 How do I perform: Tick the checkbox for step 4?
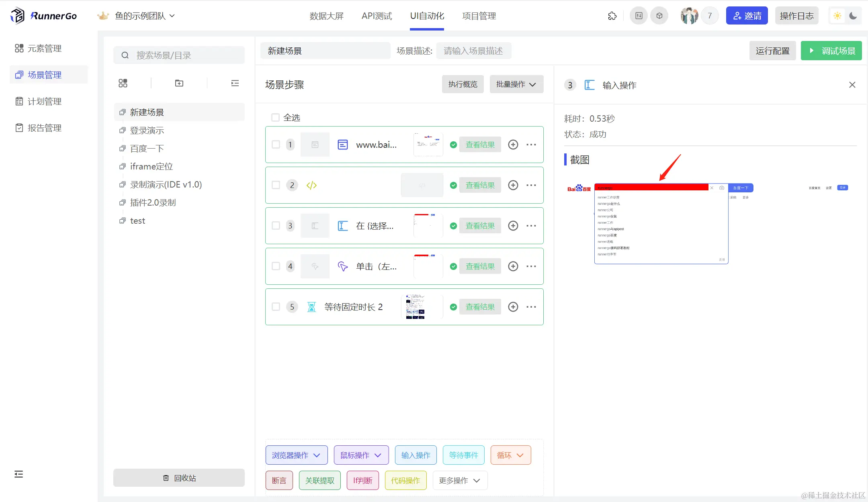click(x=276, y=266)
